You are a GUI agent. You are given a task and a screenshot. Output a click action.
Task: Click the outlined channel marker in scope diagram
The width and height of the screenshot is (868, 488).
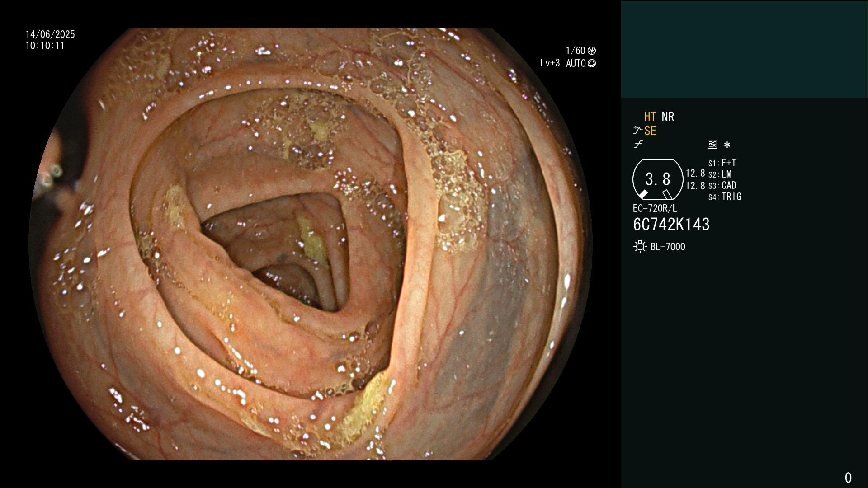pyautogui.click(x=667, y=194)
